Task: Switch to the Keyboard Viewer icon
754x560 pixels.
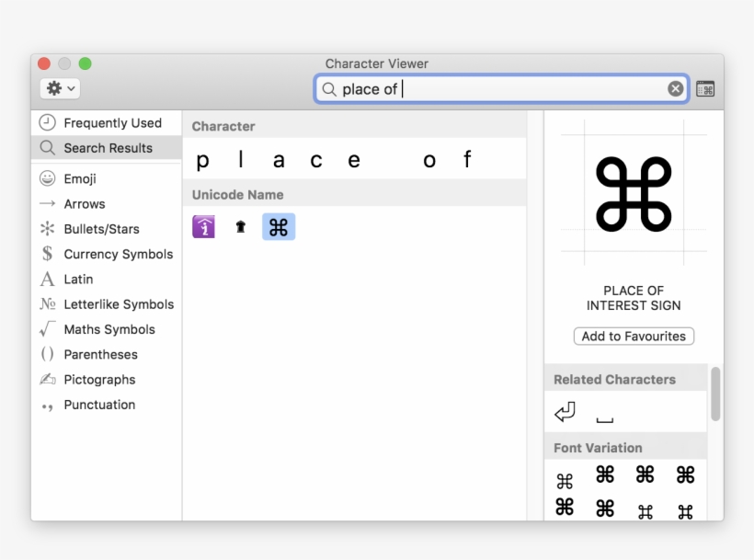Action: click(704, 88)
